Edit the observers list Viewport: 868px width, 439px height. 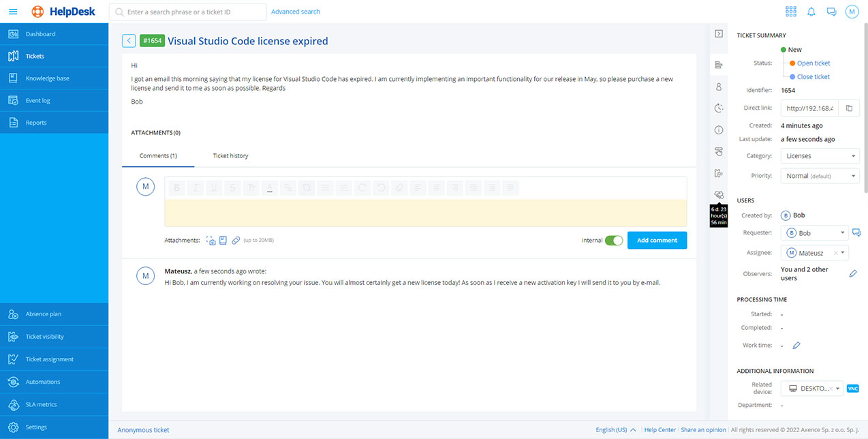pos(852,273)
